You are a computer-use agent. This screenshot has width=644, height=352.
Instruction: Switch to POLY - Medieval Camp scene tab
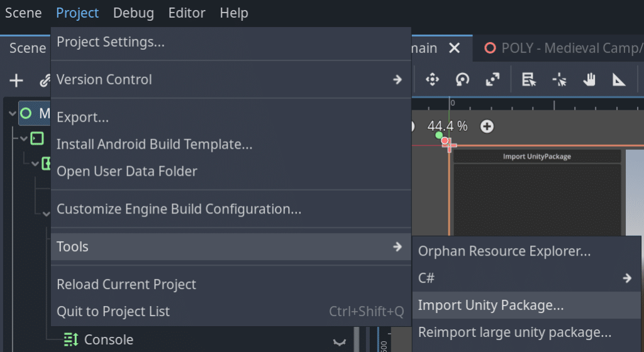coord(563,48)
